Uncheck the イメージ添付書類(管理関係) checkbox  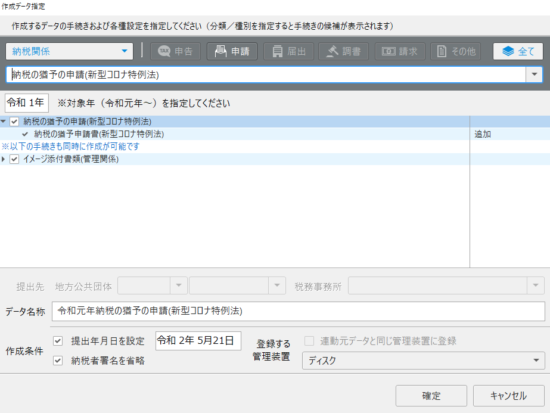tap(14, 159)
